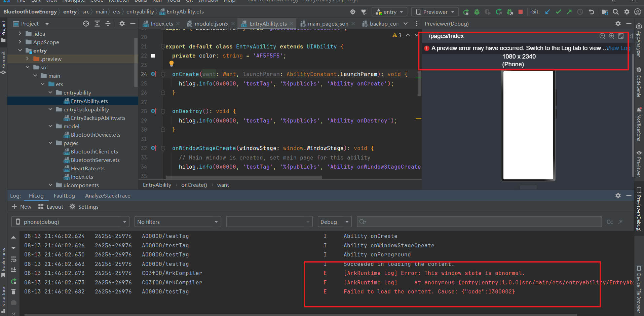
Task: Open HeartRate.ets in project tree
Action: tap(87, 168)
